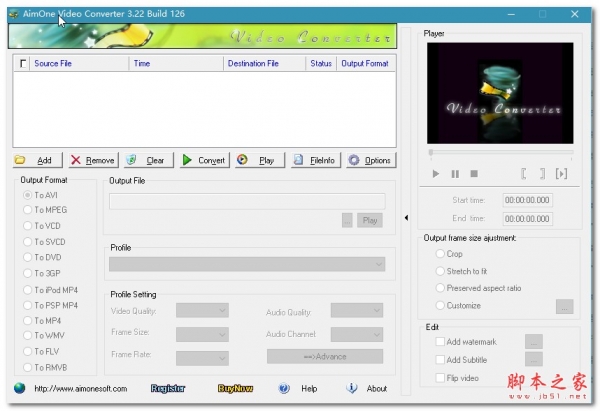600x411 pixels.
Task: Set end mark with right bracket icon
Action: pyautogui.click(x=542, y=174)
